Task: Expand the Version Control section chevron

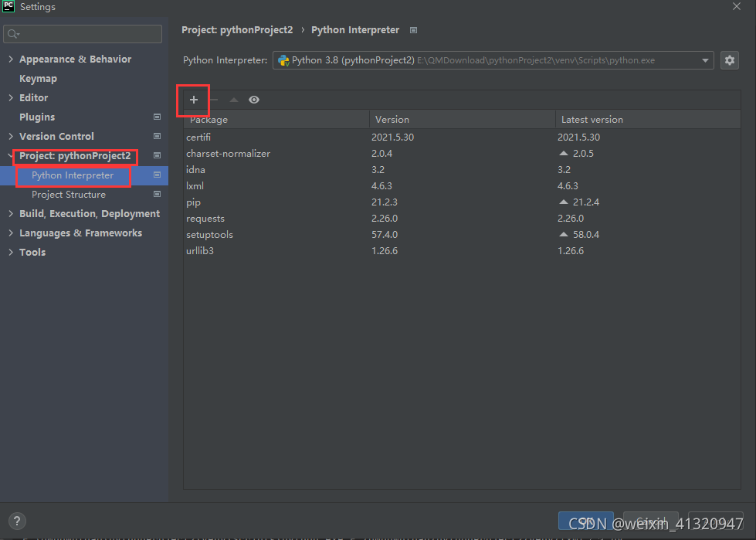Action: (11, 137)
